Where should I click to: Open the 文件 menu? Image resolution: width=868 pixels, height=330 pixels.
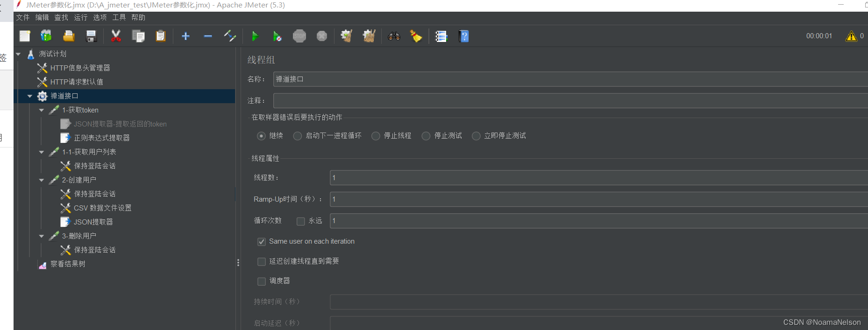click(x=23, y=17)
